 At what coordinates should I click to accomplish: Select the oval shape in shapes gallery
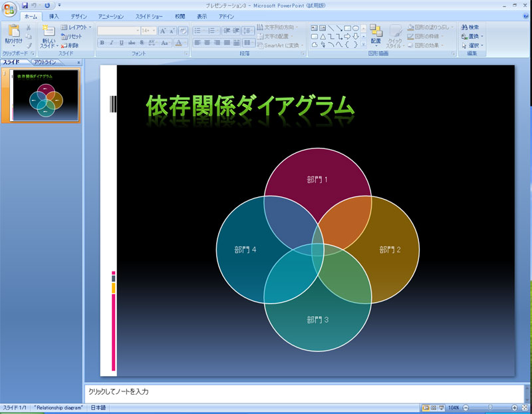(356, 28)
